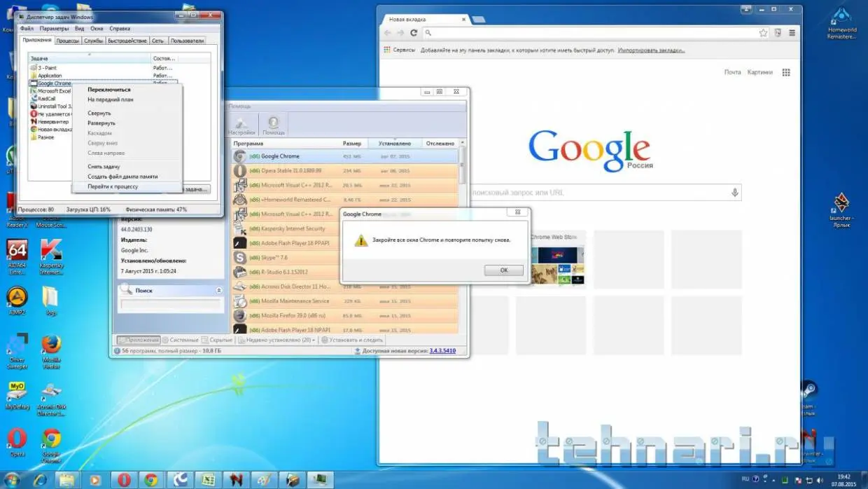The width and height of the screenshot is (868, 489).
Task: Open the Почта link on Google page
Action: point(732,72)
